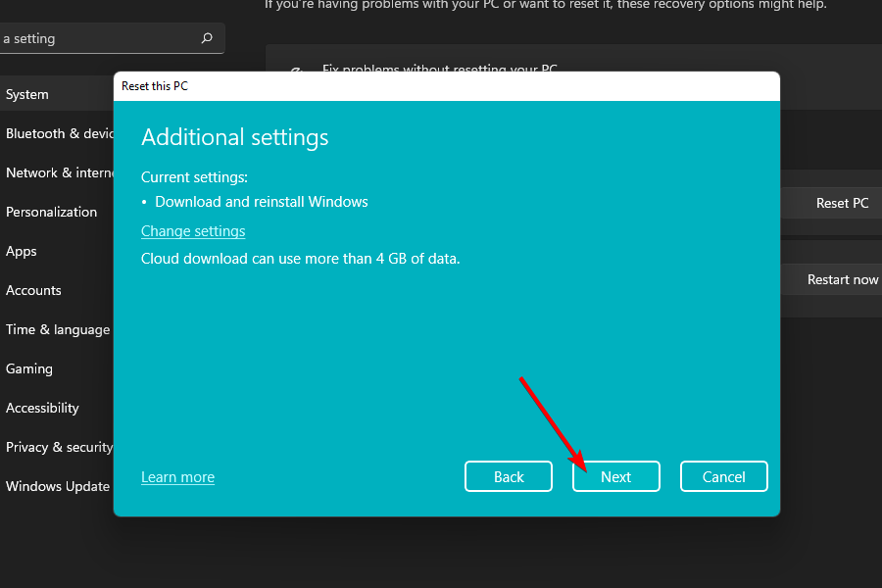This screenshot has height=588, width=882.
Task: Open Accounts settings category
Action: click(33, 290)
